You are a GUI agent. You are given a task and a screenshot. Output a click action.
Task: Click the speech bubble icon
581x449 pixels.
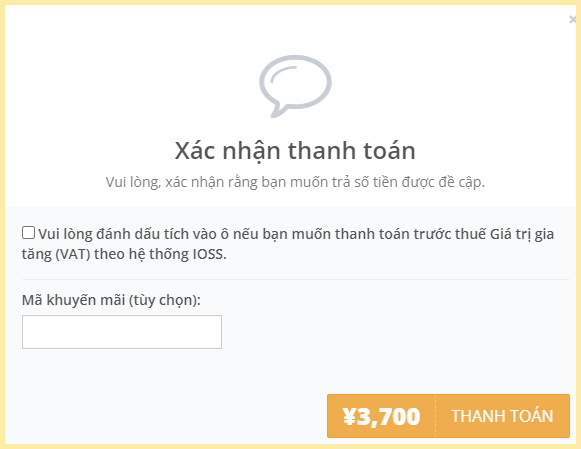pyautogui.click(x=295, y=86)
